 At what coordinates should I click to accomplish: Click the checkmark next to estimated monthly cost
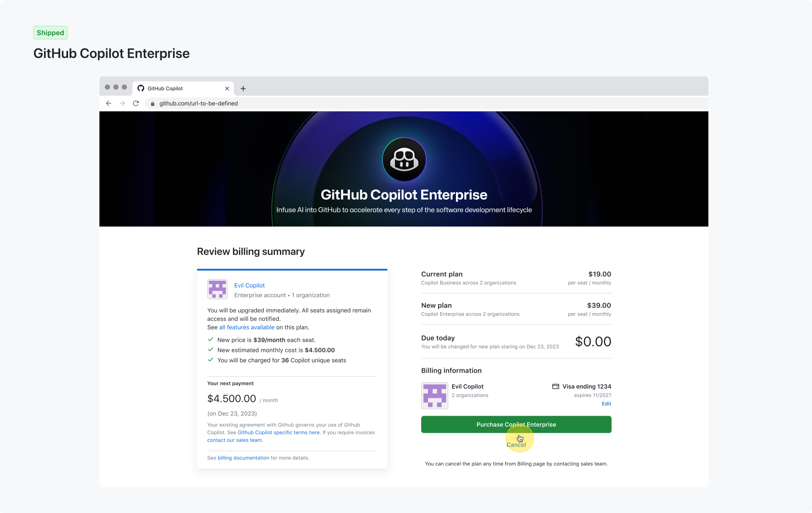(210, 350)
